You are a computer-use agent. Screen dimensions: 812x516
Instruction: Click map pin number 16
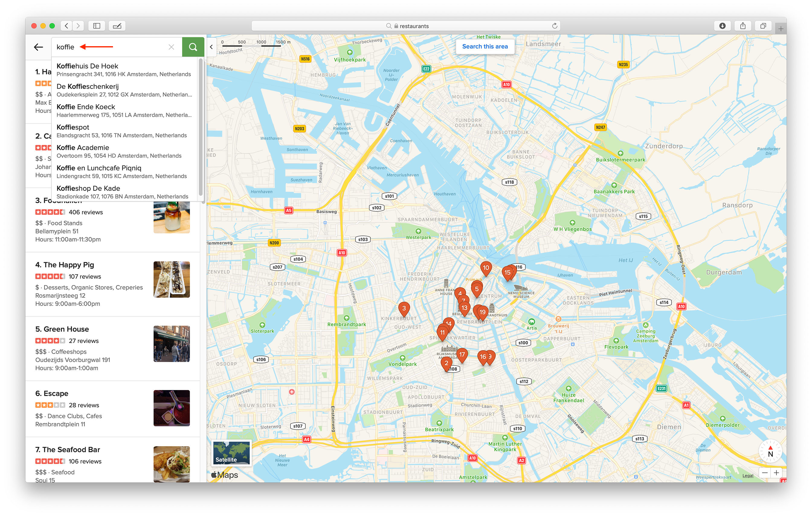tap(483, 357)
